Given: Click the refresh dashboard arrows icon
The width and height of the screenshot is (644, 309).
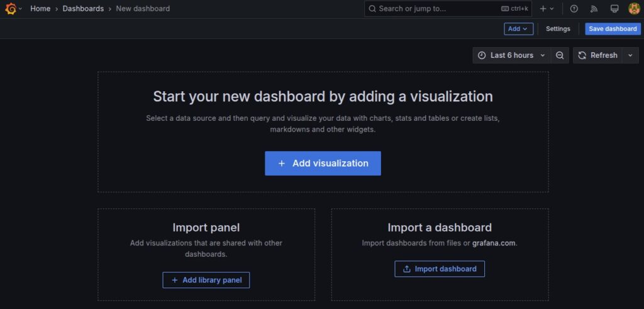Looking at the screenshot, I should [x=582, y=55].
